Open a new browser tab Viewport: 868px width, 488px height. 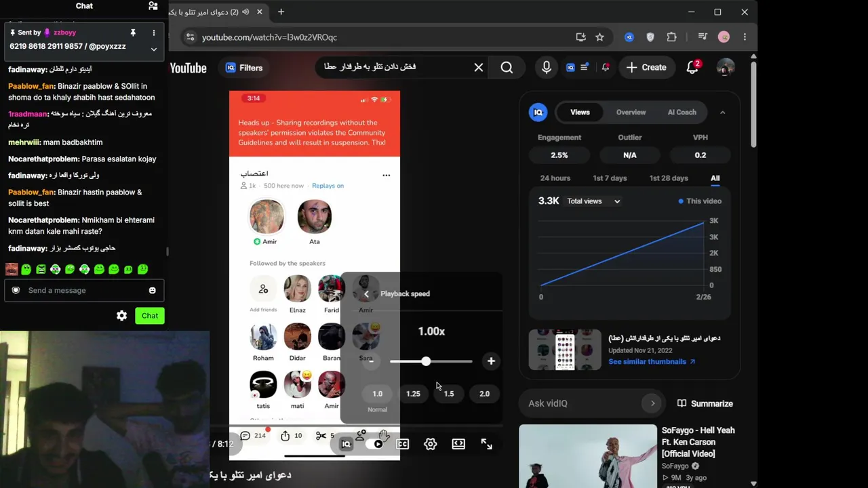pos(281,12)
